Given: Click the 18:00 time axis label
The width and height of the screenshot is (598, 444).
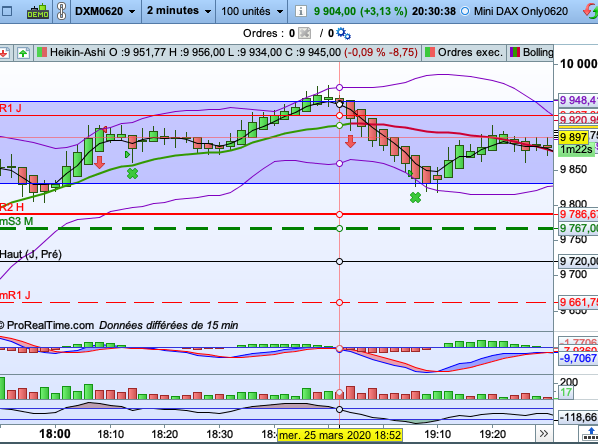Looking at the screenshot, I should [x=55, y=434].
